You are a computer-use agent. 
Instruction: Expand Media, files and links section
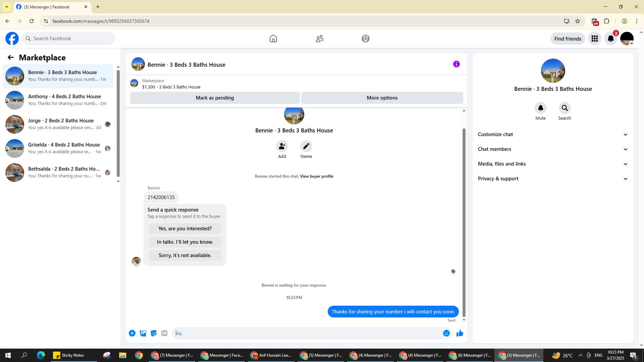click(x=553, y=164)
